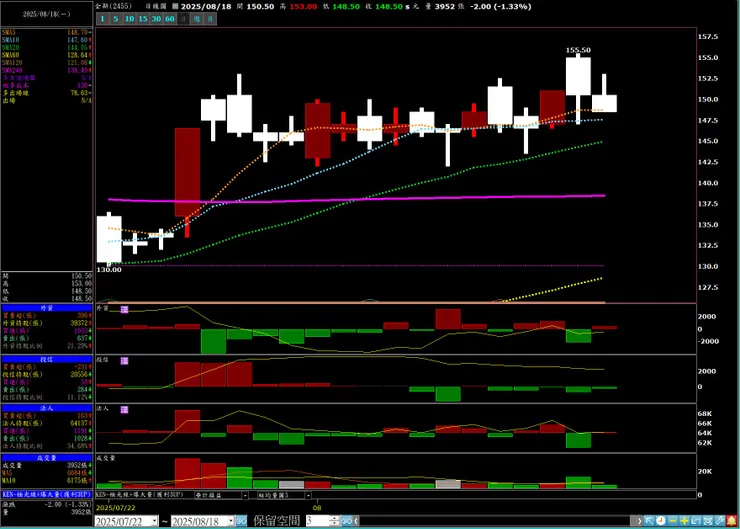740x529 pixels.
Task: Click GO button after 保留空間 field
Action: (346, 521)
